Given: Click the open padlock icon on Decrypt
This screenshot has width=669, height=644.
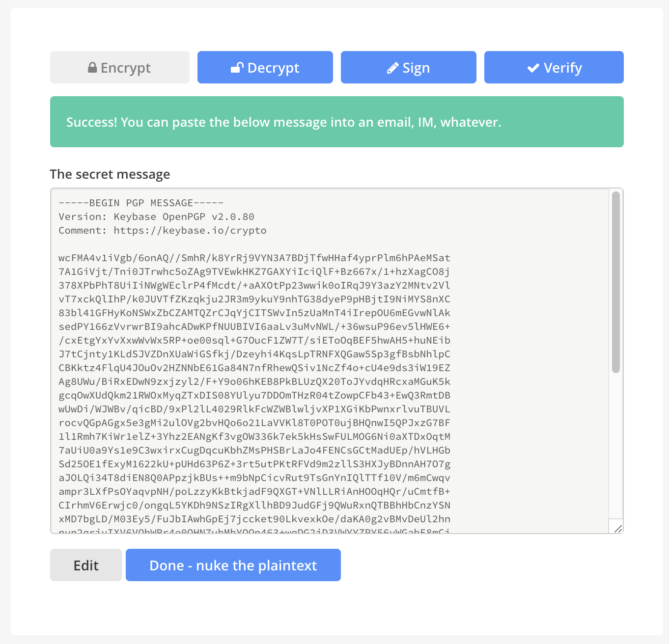Looking at the screenshot, I should 238,67.
